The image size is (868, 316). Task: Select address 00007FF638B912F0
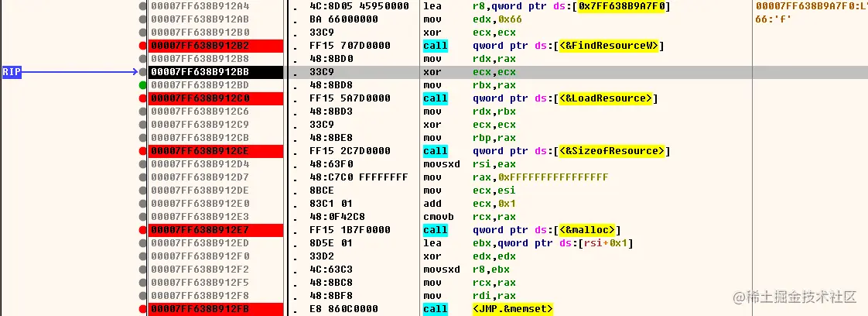tap(200, 256)
